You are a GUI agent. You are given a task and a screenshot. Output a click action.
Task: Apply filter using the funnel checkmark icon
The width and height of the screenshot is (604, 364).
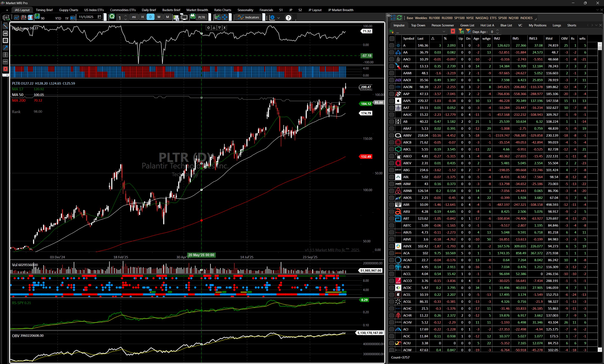pyautogui.click(x=461, y=32)
